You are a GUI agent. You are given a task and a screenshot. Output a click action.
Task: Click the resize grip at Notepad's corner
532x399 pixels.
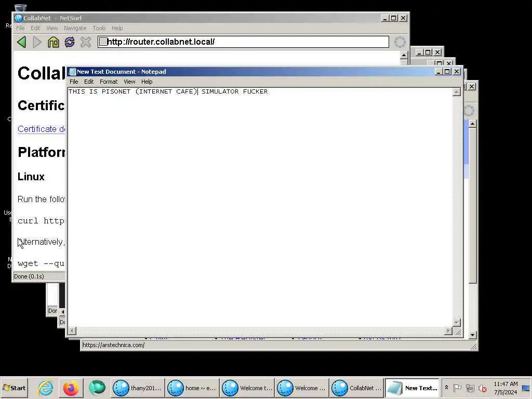458,332
